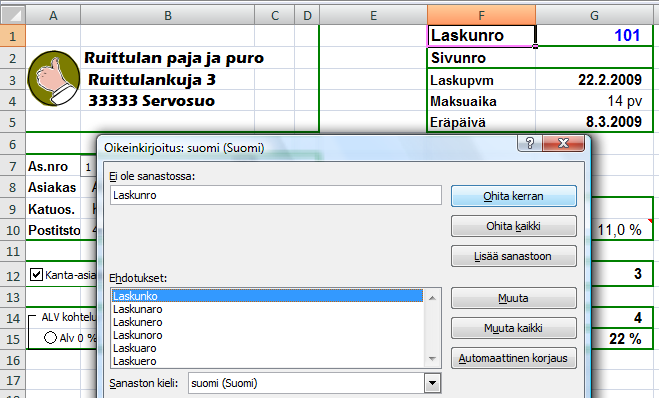Select column E header

click(374, 16)
